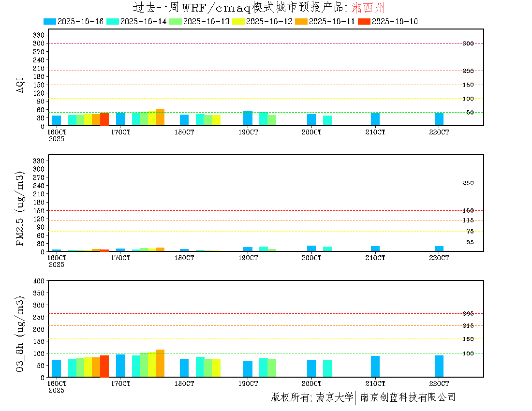
Task: Click the red 湘西州 city name in title
Action: pyautogui.click(x=369, y=7)
